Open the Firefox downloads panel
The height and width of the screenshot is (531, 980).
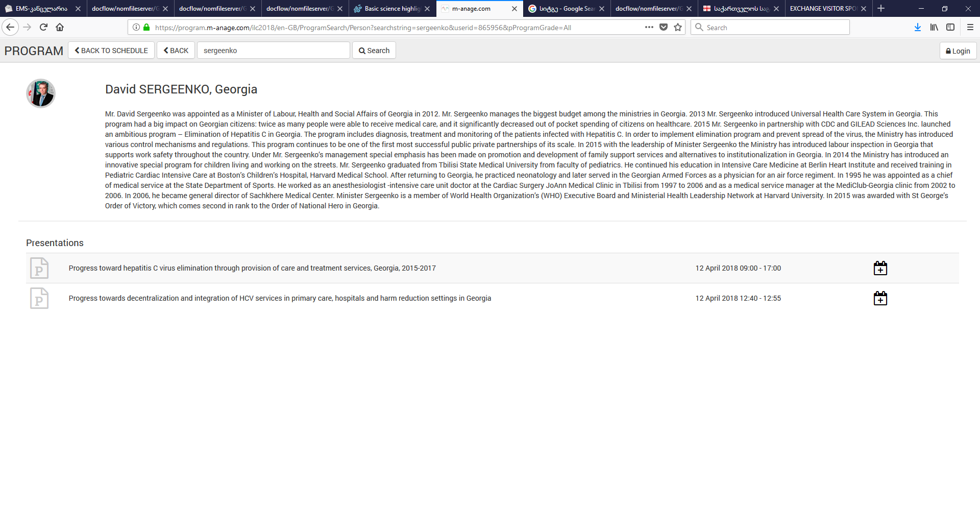click(917, 27)
